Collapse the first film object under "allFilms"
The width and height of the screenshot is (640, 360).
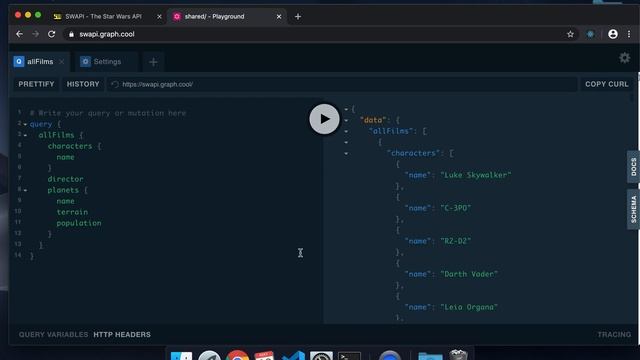click(x=346, y=142)
